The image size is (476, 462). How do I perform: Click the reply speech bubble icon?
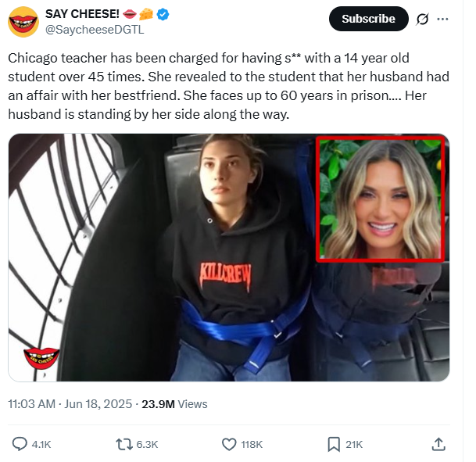(x=20, y=444)
